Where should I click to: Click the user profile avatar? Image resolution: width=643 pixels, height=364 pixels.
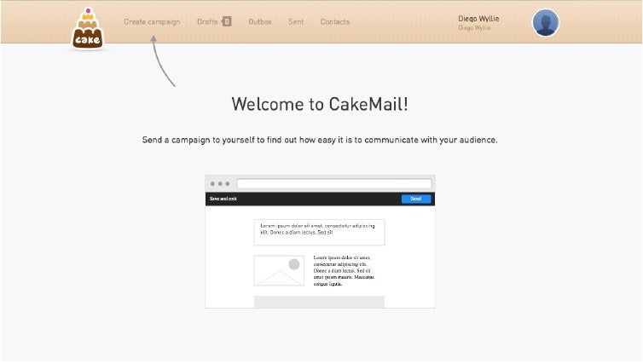point(546,22)
